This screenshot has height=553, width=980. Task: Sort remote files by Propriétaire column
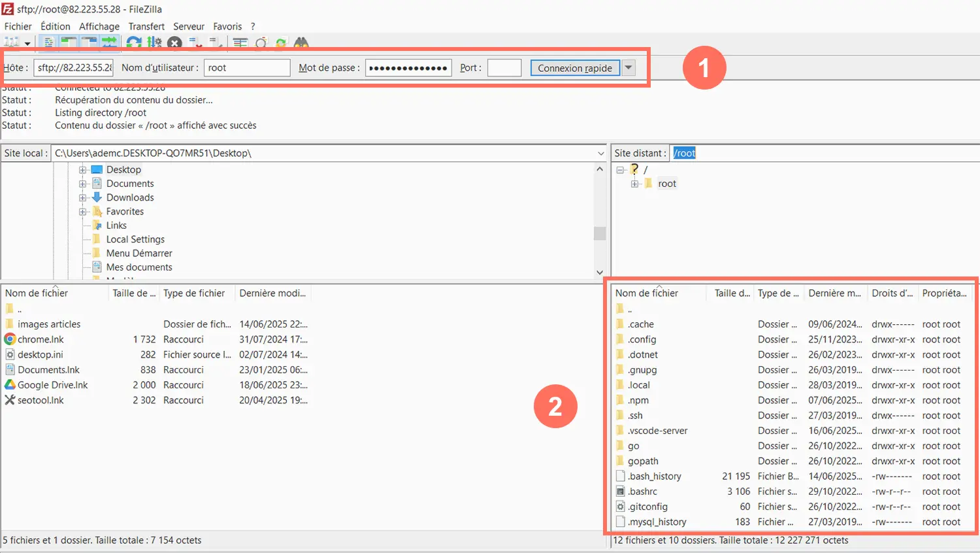[945, 293]
